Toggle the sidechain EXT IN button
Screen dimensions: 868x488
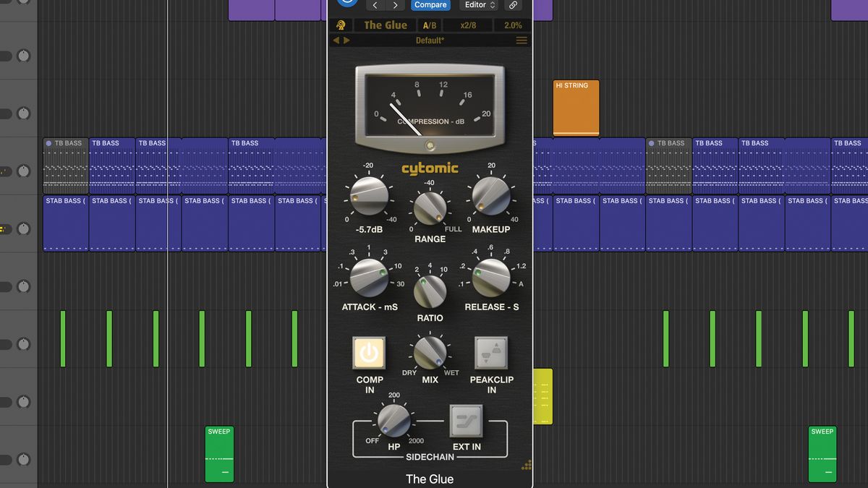point(467,421)
